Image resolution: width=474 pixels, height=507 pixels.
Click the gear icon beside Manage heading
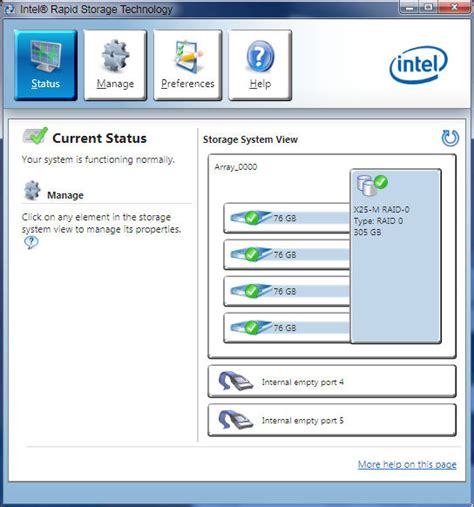[32, 190]
